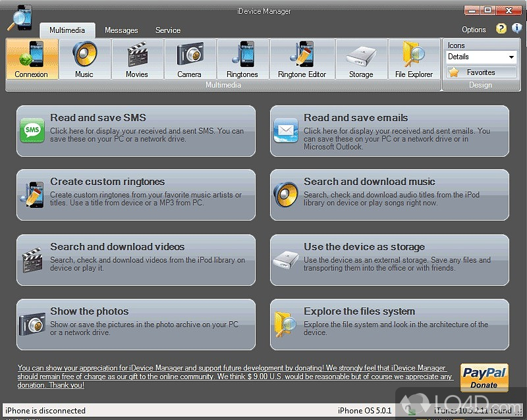Click the PayPal Donate button

pyautogui.click(x=484, y=378)
